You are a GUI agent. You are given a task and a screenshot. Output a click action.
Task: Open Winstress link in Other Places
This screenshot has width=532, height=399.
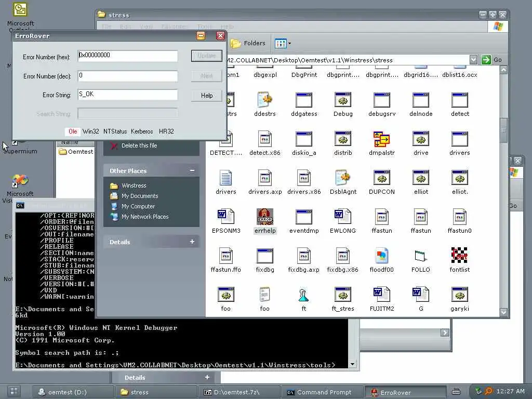pyautogui.click(x=134, y=185)
